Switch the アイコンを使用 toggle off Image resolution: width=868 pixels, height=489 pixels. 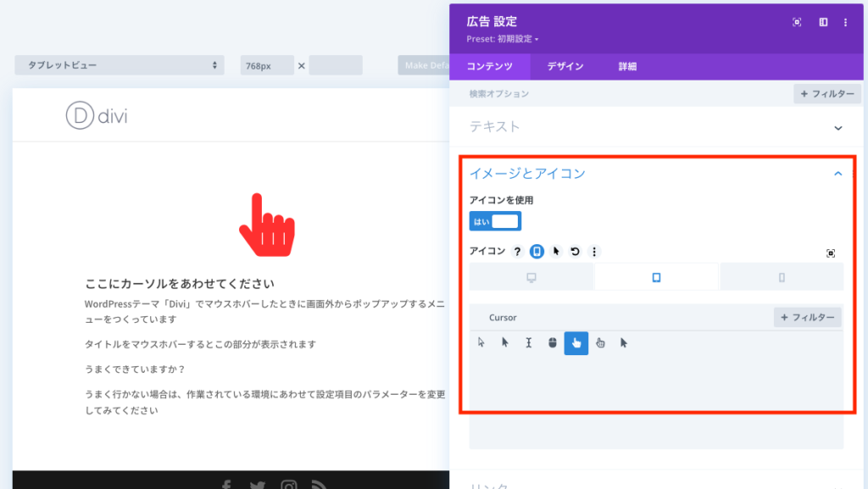point(495,220)
